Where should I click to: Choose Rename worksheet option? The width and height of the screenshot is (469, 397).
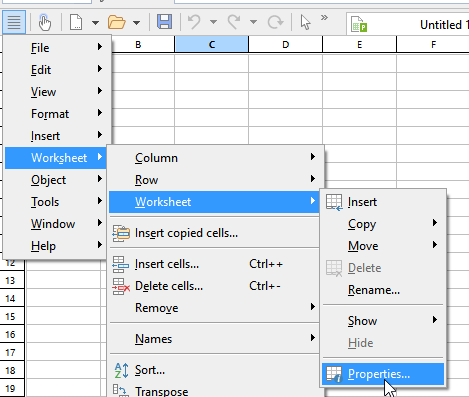(x=383, y=290)
